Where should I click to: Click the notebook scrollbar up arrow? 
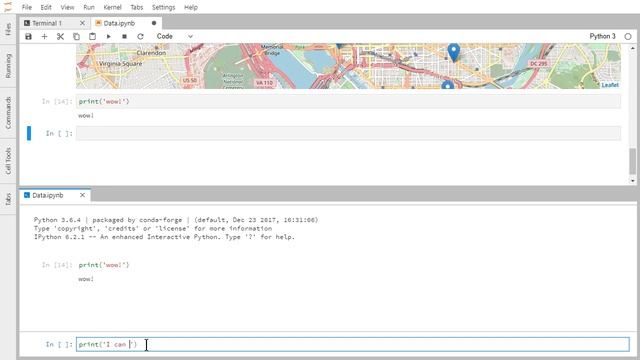click(632, 48)
